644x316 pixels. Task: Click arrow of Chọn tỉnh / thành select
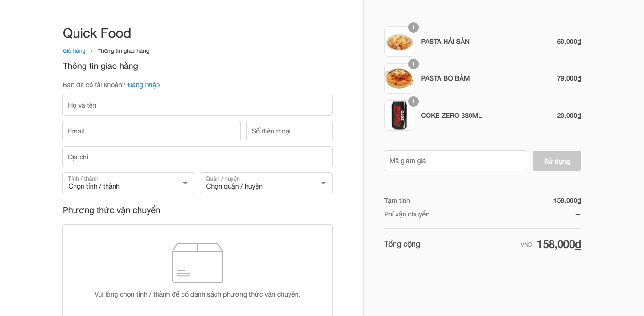click(x=185, y=183)
